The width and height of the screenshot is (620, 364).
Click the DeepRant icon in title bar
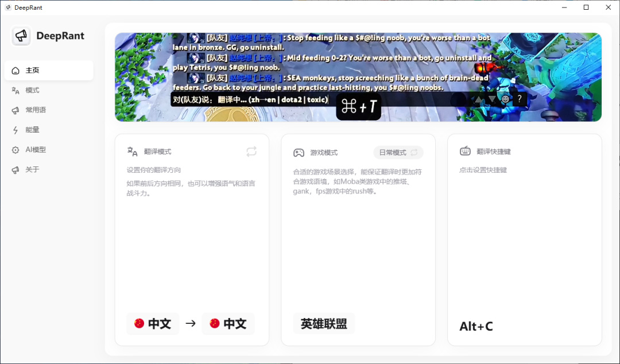(x=8, y=7)
